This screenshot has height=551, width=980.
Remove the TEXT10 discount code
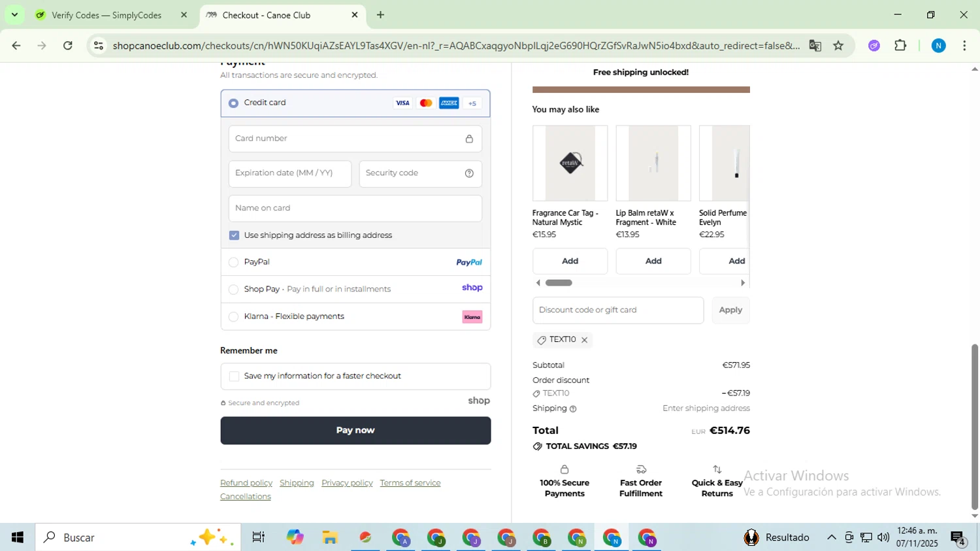click(584, 340)
